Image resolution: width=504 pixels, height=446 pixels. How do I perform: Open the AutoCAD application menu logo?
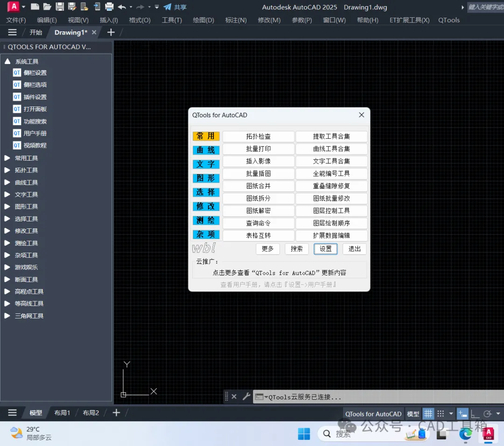click(14, 7)
